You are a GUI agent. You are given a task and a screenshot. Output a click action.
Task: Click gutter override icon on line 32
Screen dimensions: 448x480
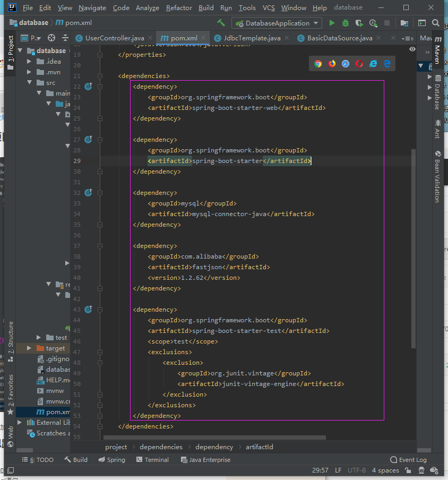pos(89,193)
